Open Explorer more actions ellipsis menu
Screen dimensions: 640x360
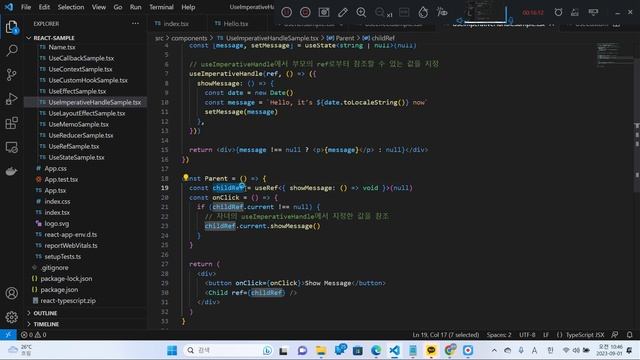(x=135, y=23)
